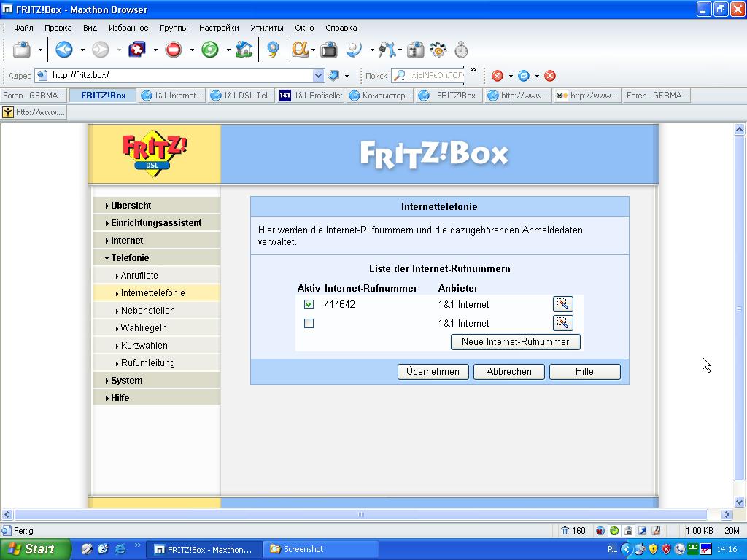Open the Refresh button dropdown arrow
This screenshot has width=747, height=560.
[228, 50]
